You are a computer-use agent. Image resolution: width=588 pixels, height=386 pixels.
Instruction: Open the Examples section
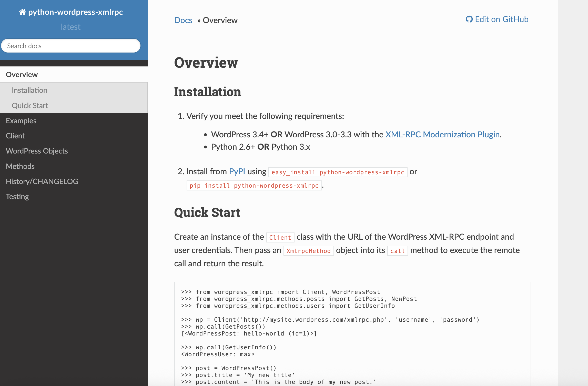[x=74, y=121]
